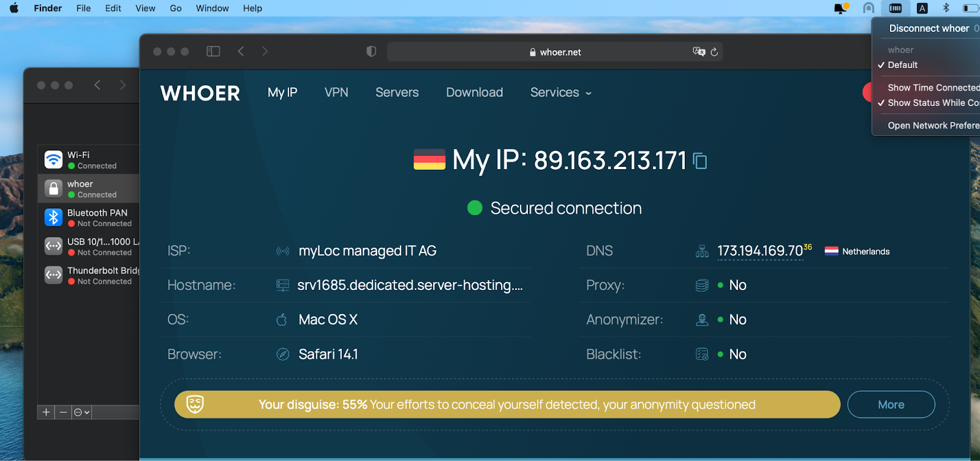The width and height of the screenshot is (980, 461).
Task: Click translate icon in address bar
Action: (x=699, y=51)
